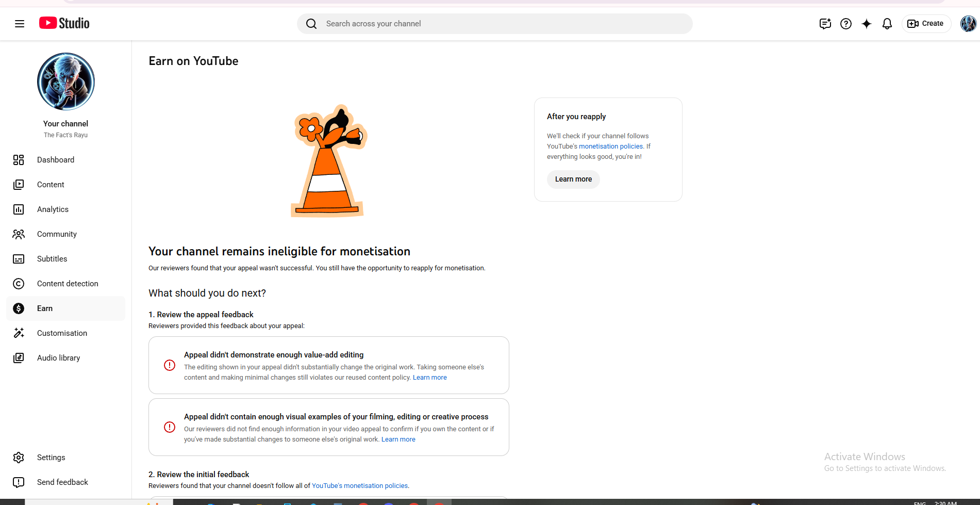Image resolution: width=980 pixels, height=505 pixels.
Task: Focus the Search across your channel field
Action: [495, 24]
